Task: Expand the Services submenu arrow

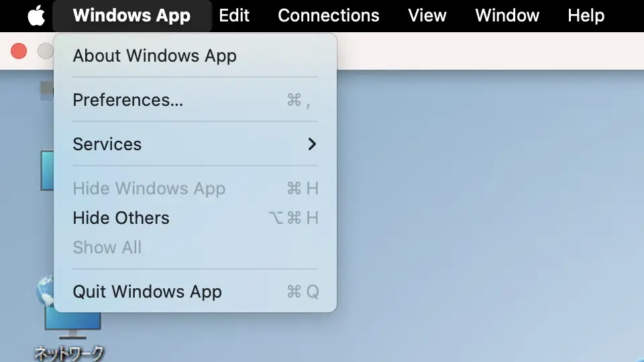Action: [311, 144]
